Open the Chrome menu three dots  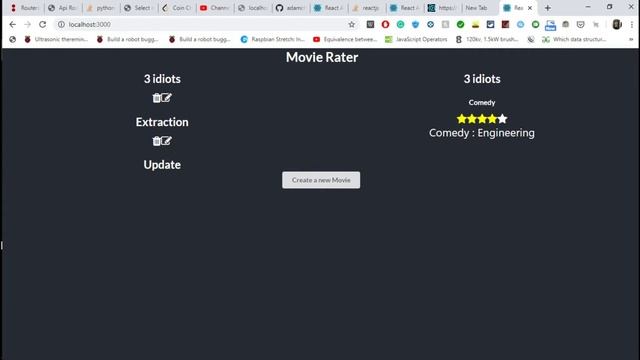(x=631, y=24)
